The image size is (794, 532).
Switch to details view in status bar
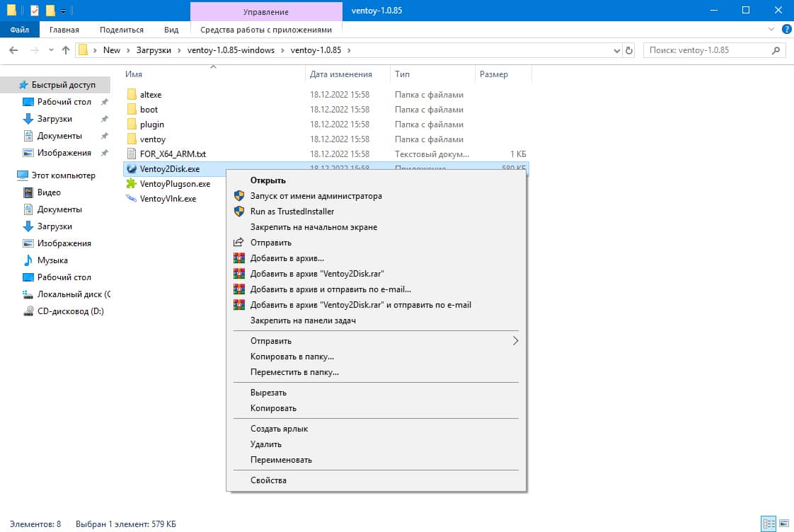pyautogui.click(x=768, y=524)
